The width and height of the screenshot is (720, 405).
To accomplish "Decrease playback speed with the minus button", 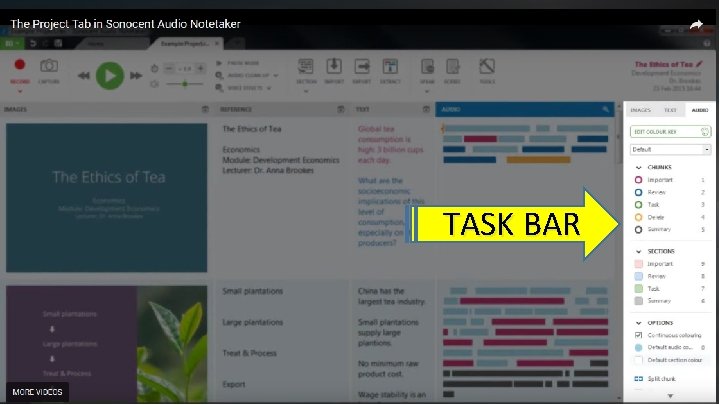I will point(169,68).
